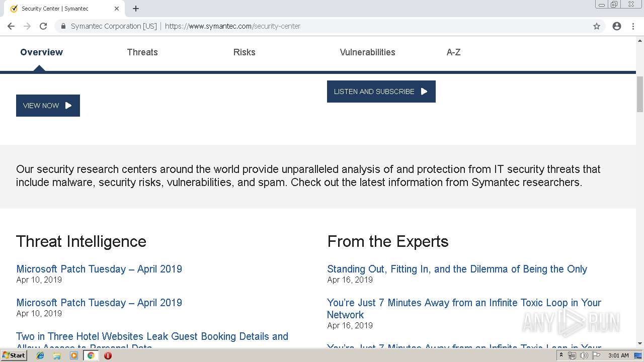Switch to the A-Z tab

pos(453,52)
